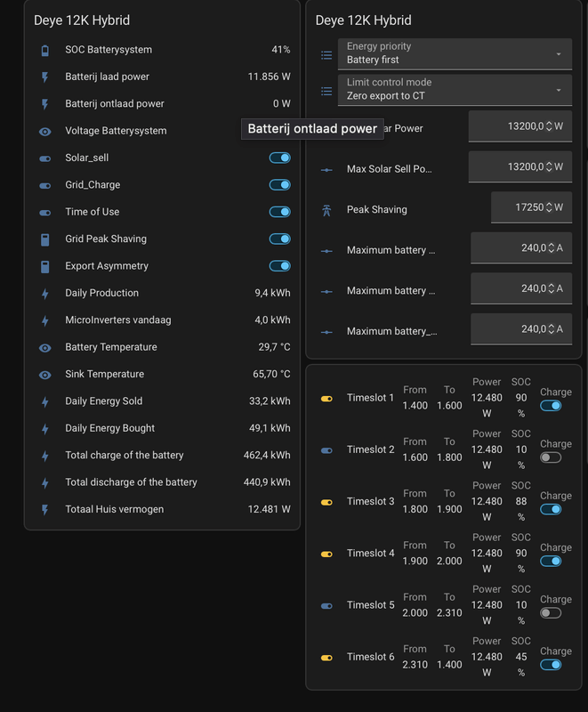This screenshot has width=588, height=712.
Task: Click the flash icon next to Batterij ontlaad power row
Action: pyautogui.click(x=44, y=104)
